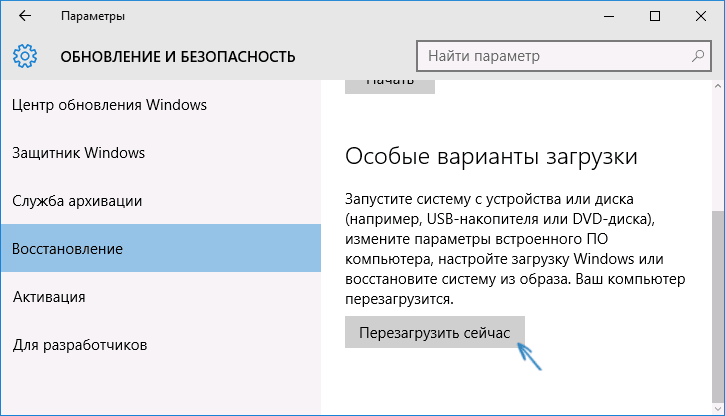
Task: Focus the 'Найти параметр' search field
Action: (x=540, y=55)
